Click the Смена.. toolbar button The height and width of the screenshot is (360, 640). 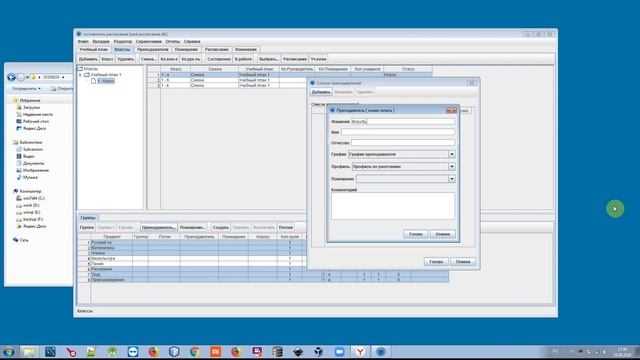click(x=148, y=59)
